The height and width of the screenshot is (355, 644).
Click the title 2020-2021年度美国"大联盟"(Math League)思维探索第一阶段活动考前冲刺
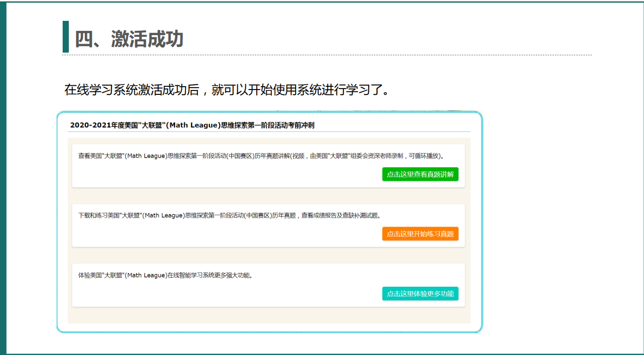click(x=192, y=126)
